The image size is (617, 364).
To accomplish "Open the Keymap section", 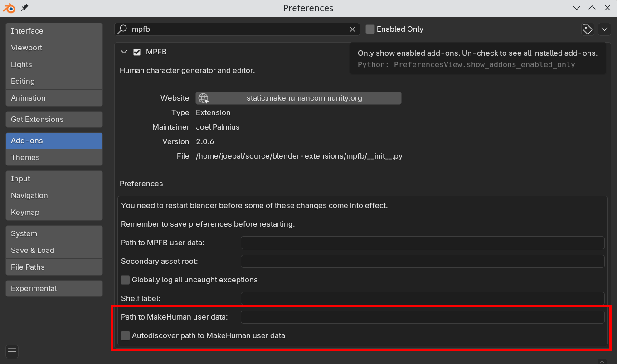I will tap(54, 212).
